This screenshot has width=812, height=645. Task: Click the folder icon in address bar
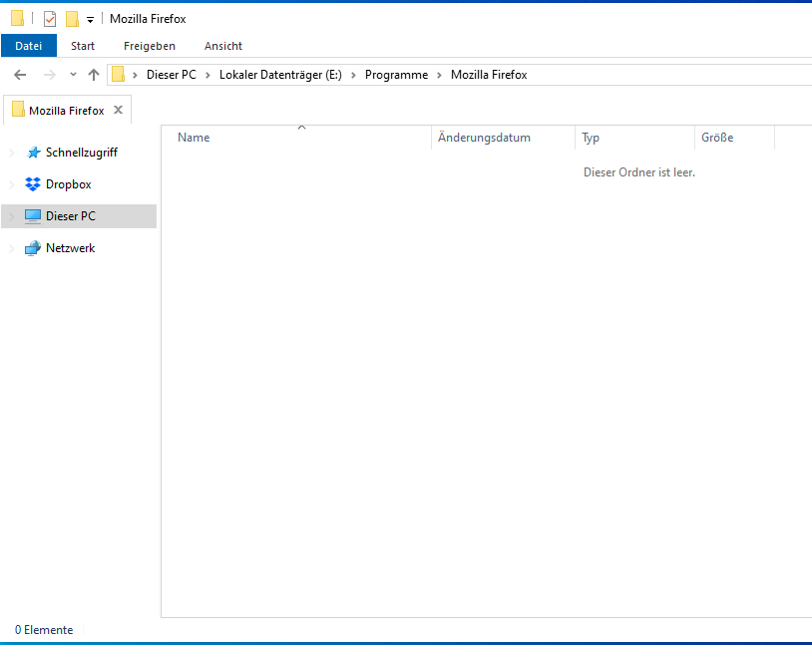pyautogui.click(x=118, y=75)
